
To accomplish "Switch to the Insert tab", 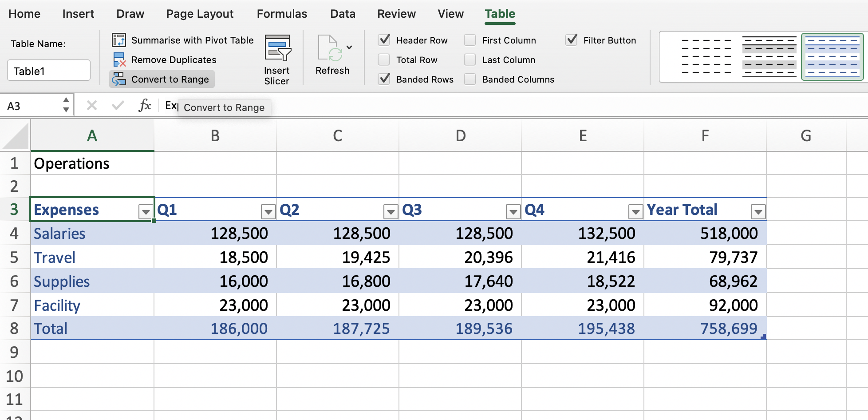I will pos(78,14).
